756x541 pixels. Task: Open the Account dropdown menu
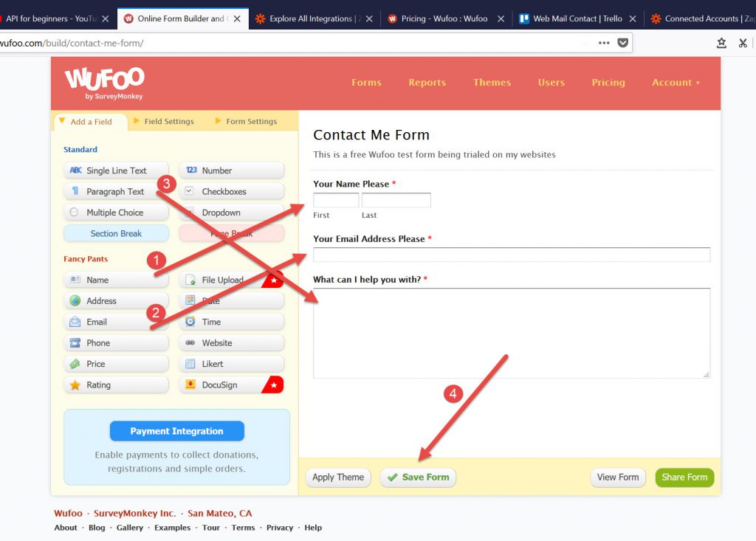point(676,83)
